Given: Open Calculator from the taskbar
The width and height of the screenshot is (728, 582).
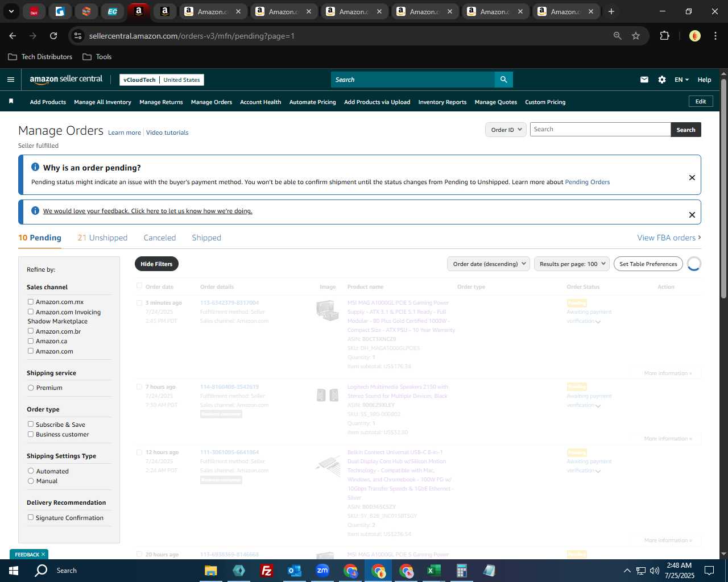Looking at the screenshot, I should [x=462, y=571].
